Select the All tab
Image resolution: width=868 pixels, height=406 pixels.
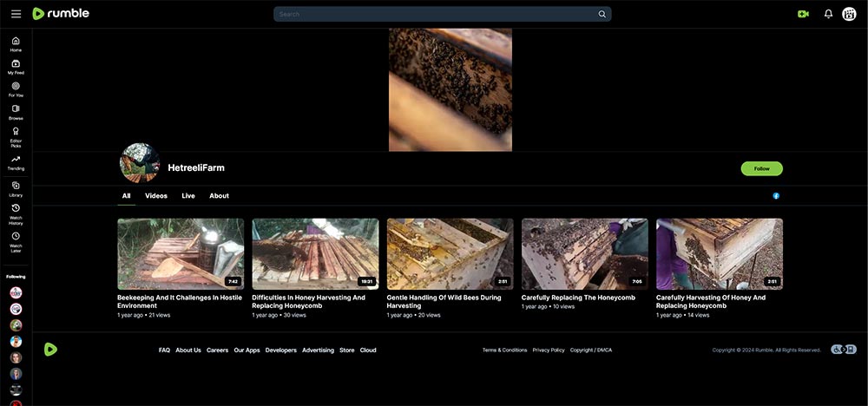[x=126, y=196]
